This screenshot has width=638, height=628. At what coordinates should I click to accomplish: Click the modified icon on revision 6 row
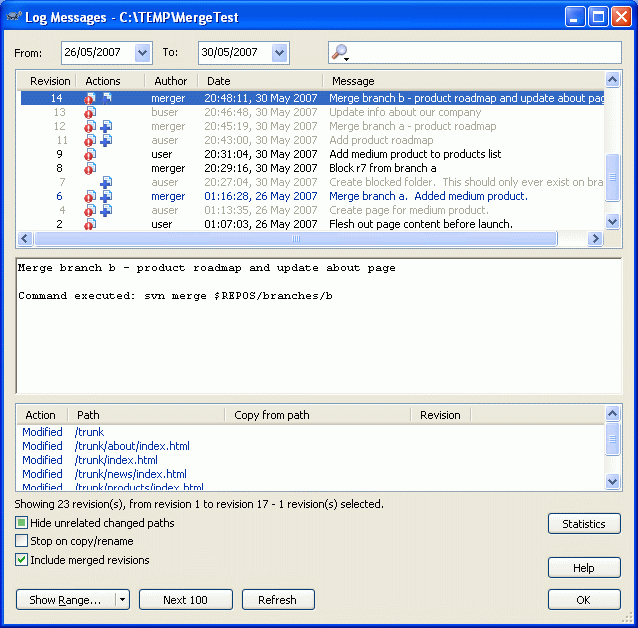tap(90, 196)
